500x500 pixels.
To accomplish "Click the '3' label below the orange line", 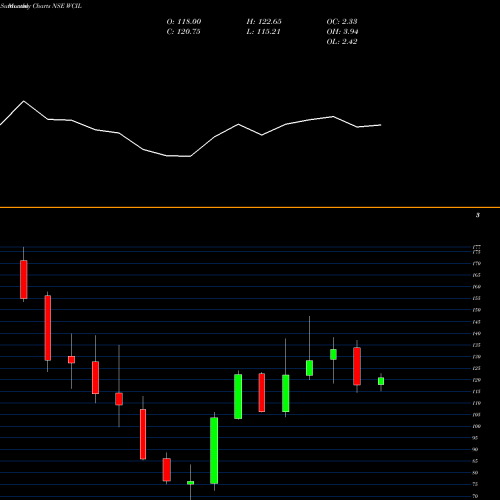I will coord(478,215).
